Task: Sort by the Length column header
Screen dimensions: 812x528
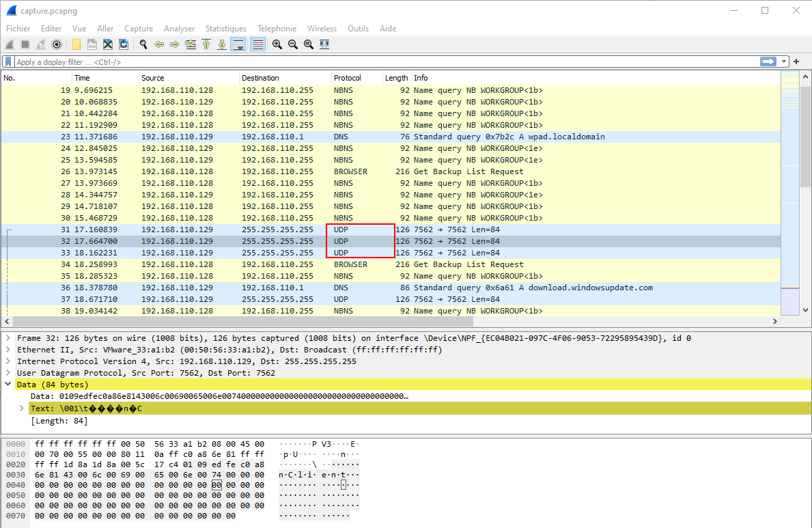Action: click(397, 78)
